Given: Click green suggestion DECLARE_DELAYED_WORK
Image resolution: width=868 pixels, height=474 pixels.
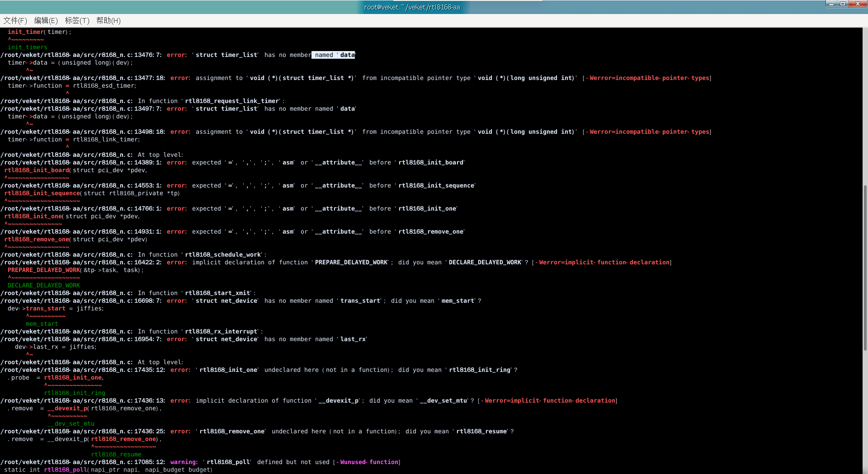Looking at the screenshot, I should coord(44,286).
